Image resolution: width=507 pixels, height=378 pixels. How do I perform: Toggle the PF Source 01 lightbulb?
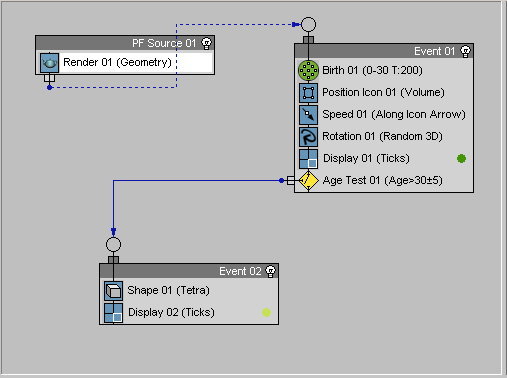(x=206, y=43)
